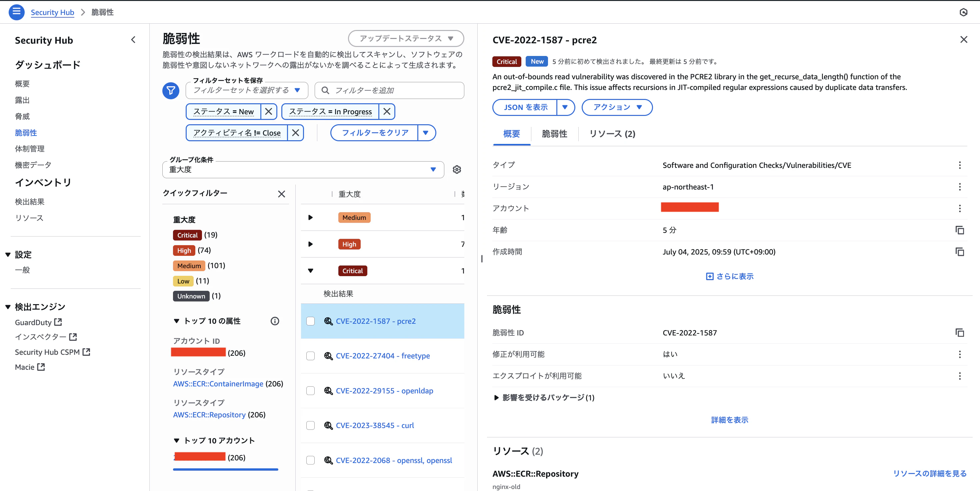Remove the アクティビティ名 != Close filter

(296, 133)
